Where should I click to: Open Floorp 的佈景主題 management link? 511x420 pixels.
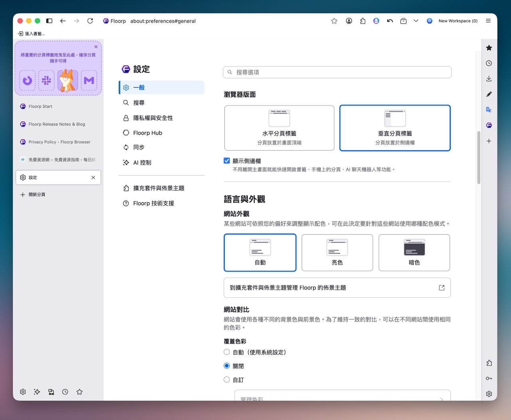pyautogui.click(x=337, y=287)
